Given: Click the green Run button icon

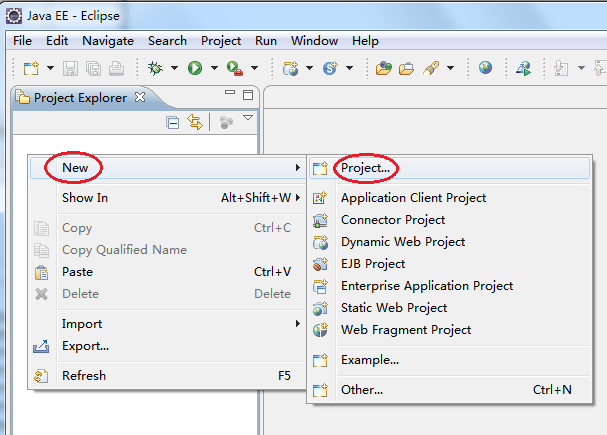Looking at the screenshot, I should point(195,69).
